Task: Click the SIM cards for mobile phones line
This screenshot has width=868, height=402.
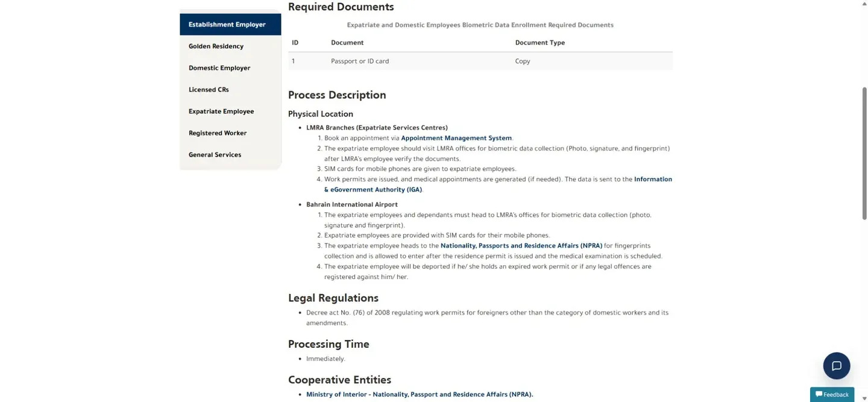Action: point(420,169)
